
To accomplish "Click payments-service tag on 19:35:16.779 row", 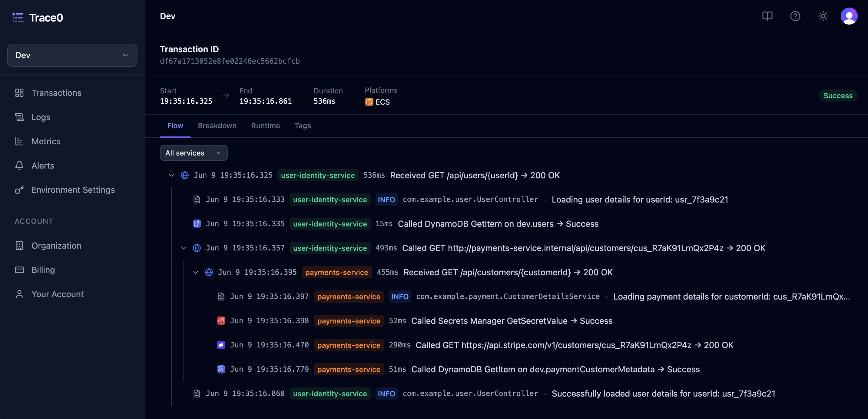I will pos(349,369).
